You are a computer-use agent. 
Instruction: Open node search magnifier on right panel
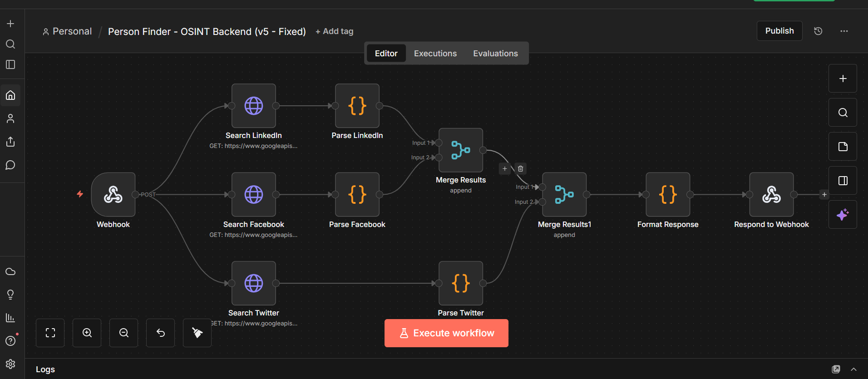tap(843, 113)
